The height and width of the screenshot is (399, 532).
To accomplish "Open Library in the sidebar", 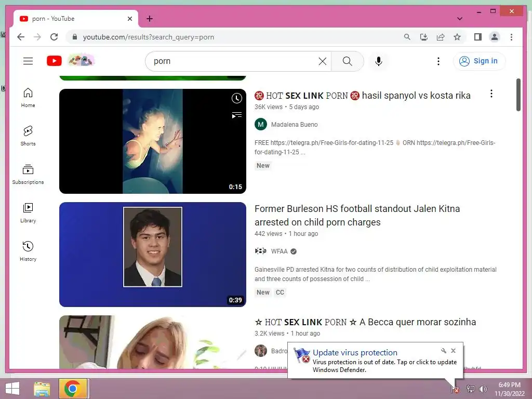I will click(28, 212).
